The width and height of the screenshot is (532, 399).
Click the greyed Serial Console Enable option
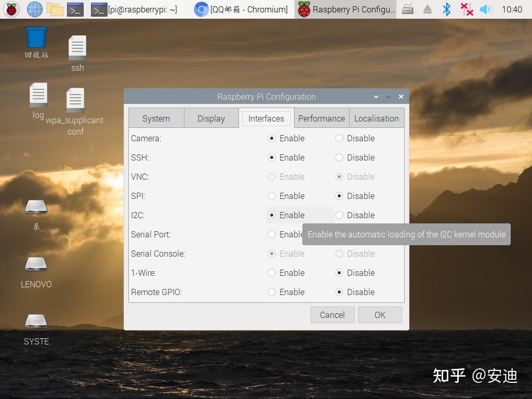(x=286, y=254)
